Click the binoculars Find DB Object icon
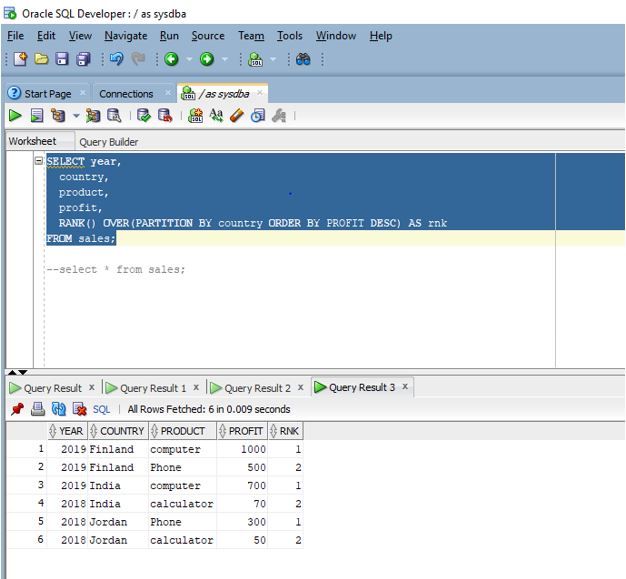 click(303, 60)
